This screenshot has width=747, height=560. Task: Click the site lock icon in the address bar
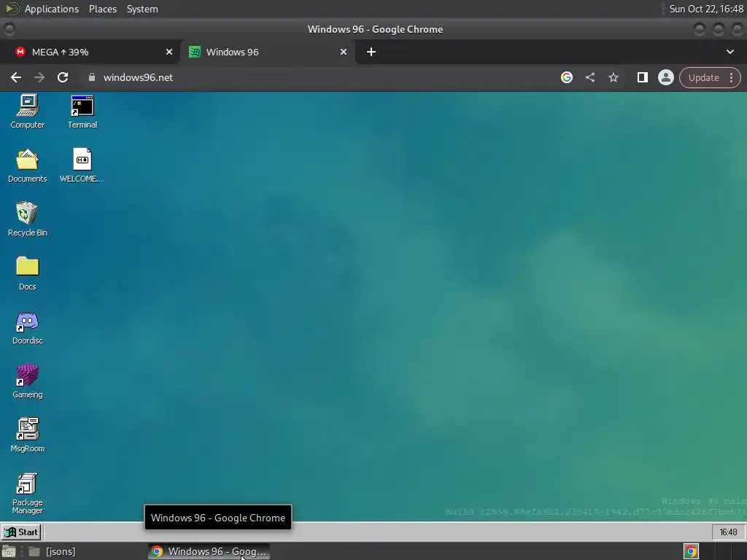click(92, 77)
